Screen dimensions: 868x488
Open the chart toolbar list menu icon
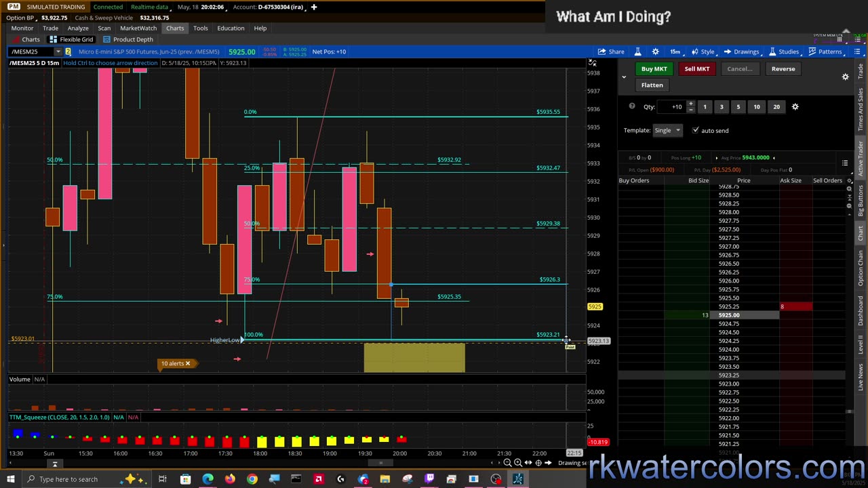(x=857, y=52)
